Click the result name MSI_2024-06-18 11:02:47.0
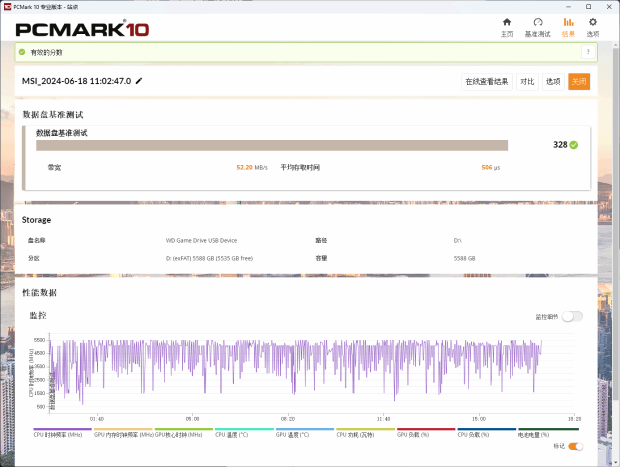Viewport: 620px width, 467px height. [x=76, y=81]
